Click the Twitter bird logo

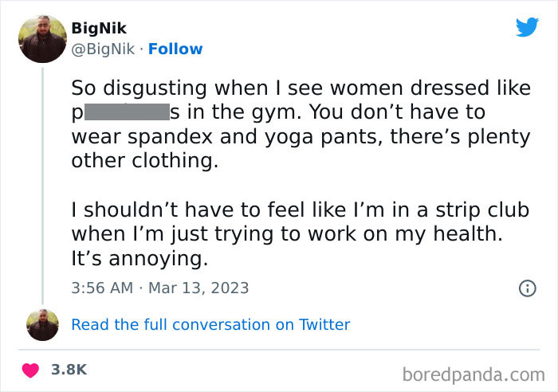[527, 28]
